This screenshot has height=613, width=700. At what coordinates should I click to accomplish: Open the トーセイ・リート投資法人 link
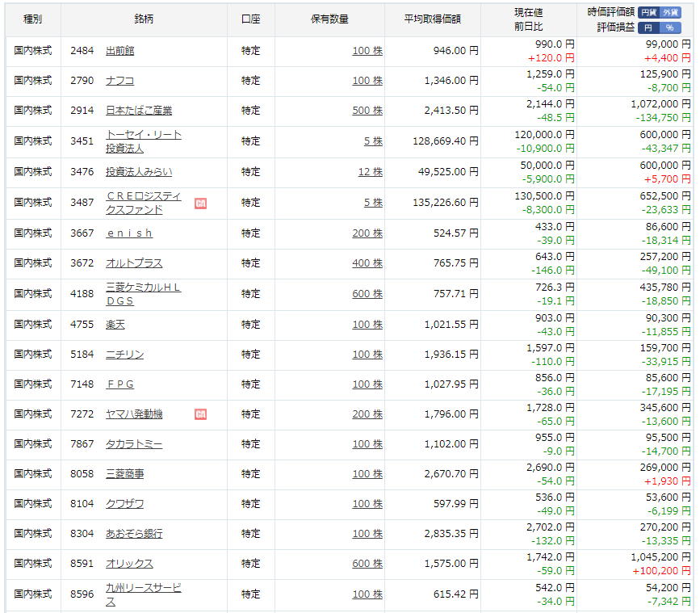tap(143, 141)
